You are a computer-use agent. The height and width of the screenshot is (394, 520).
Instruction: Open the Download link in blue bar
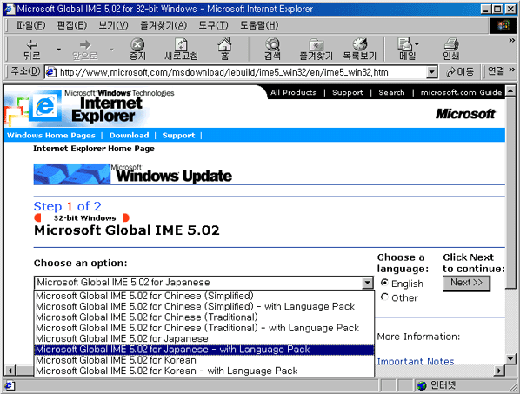point(129,135)
